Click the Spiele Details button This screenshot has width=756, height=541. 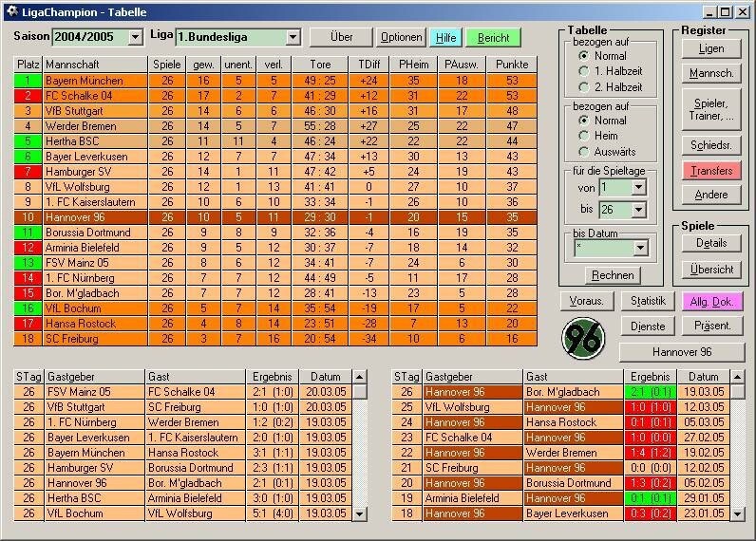click(x=711, y=243)
